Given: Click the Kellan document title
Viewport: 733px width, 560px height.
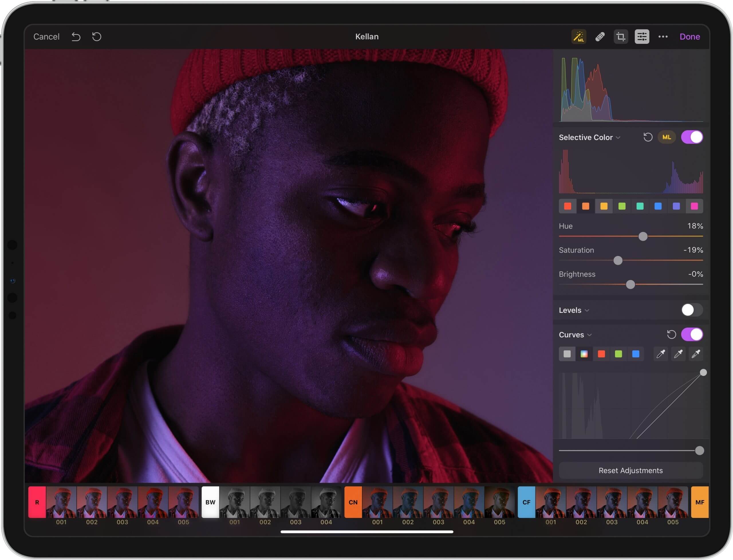Looking at the screenshot, I should click(x=367, y=37).
